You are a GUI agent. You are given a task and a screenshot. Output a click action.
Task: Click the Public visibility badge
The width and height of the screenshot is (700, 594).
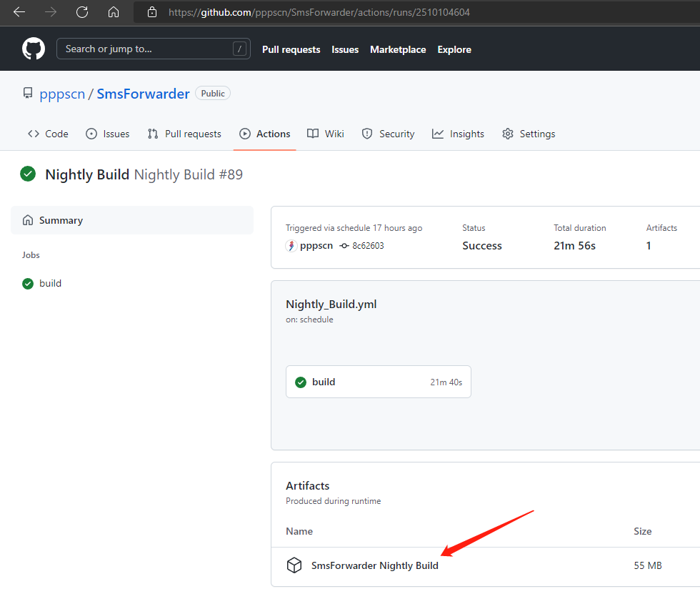[x=213, y=94]
